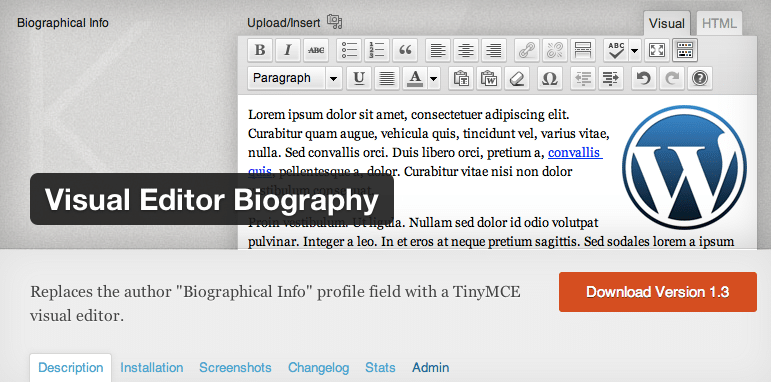Image resolution: width=771 pixels, height=382 pixels.
Task: Click Download Version 1.3 button
Action: tap(658, 292)
